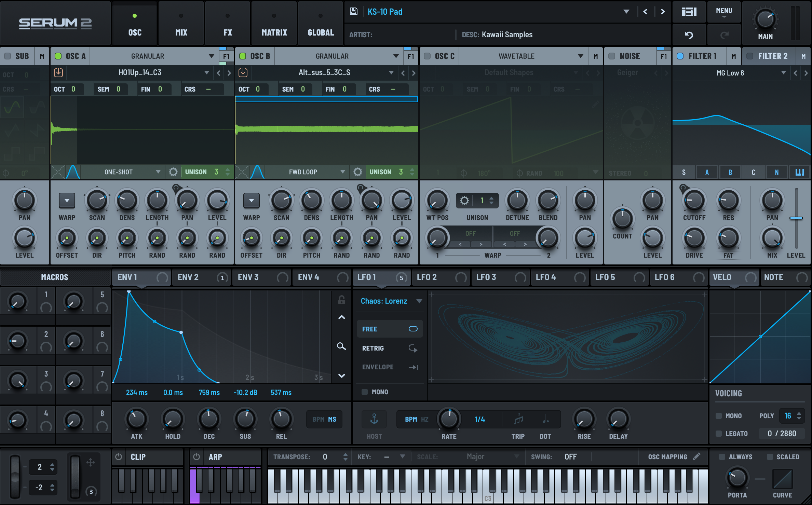
Task: Toggle ARP power icon
Action: (197, 457)
